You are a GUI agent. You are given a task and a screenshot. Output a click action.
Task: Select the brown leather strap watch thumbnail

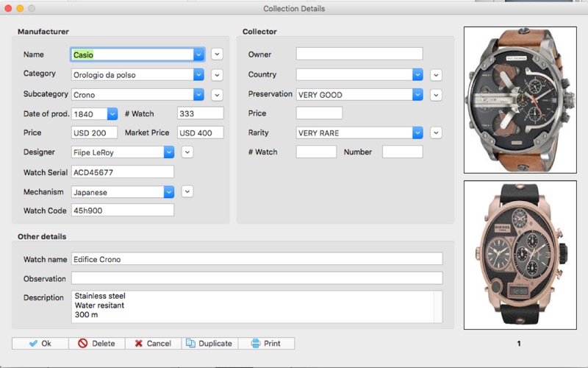click(x=520, y=100)
